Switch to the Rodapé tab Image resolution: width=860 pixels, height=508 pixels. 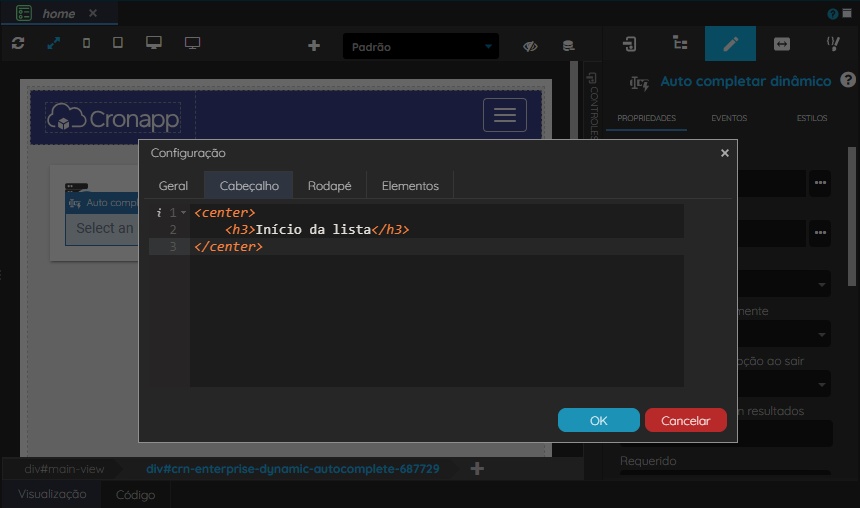point(329,186)
